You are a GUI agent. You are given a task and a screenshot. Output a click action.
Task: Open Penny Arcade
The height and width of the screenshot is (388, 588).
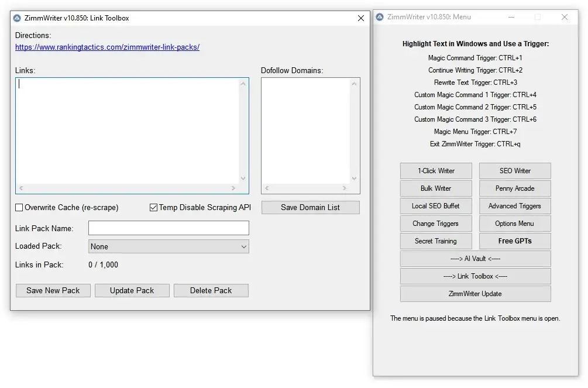515,188
